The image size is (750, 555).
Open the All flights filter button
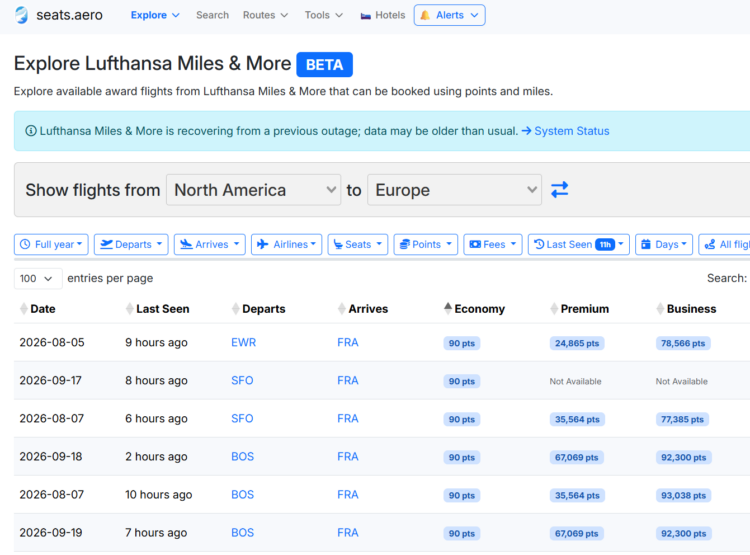tap(724, 244)
